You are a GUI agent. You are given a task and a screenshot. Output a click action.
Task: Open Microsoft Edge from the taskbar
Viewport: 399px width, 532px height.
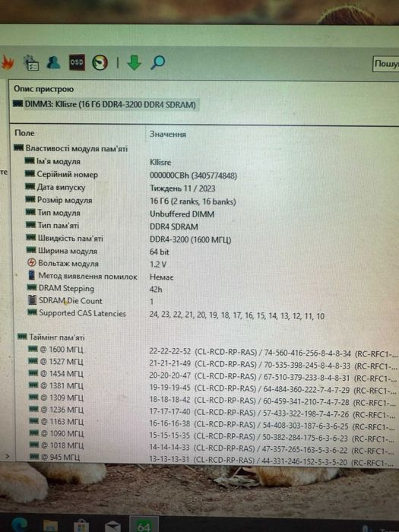(20, 525)
